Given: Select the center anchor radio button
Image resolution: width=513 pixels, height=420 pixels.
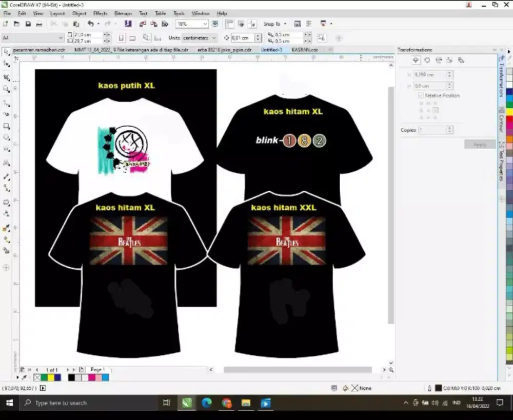Looking at the screenshot, I should pyautogui.click(x=428, y=110).
